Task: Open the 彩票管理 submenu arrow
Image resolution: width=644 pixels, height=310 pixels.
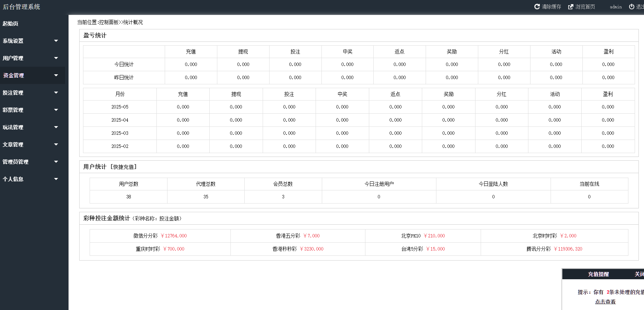Action: pyautogui.click(x=56, y=110)
